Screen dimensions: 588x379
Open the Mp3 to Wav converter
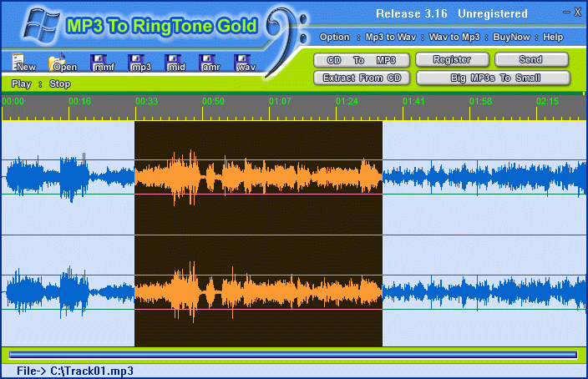(391, 37)
